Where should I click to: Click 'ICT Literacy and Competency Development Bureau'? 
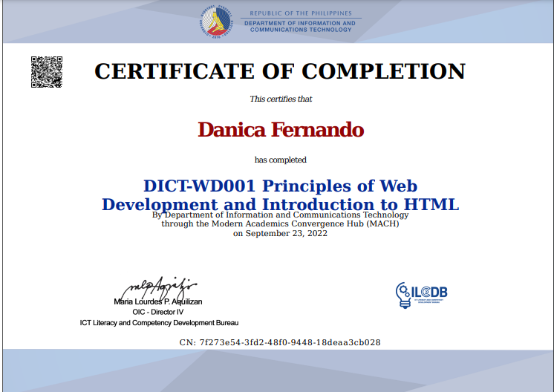pos(159,323)
